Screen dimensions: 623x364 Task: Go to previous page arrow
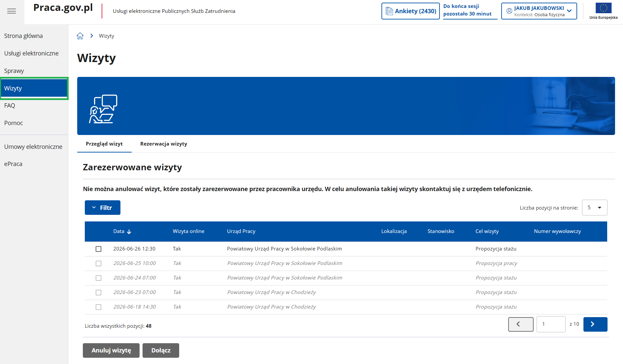(521, 324)
